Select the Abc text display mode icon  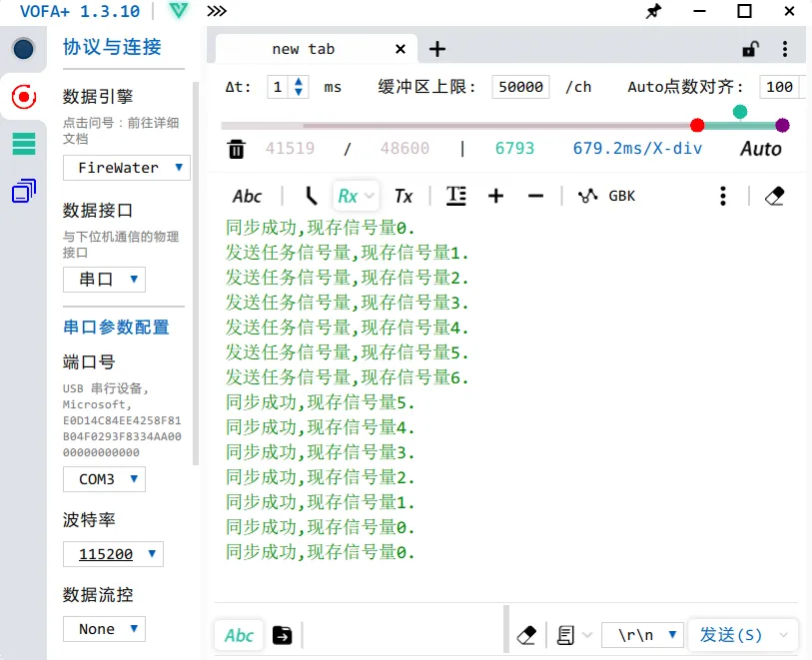[x=247, y=196]
